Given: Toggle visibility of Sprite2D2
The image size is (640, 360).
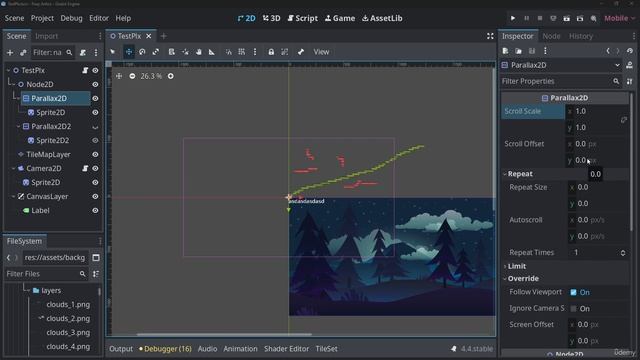Looking at the screenshot, I should [95, 140].
